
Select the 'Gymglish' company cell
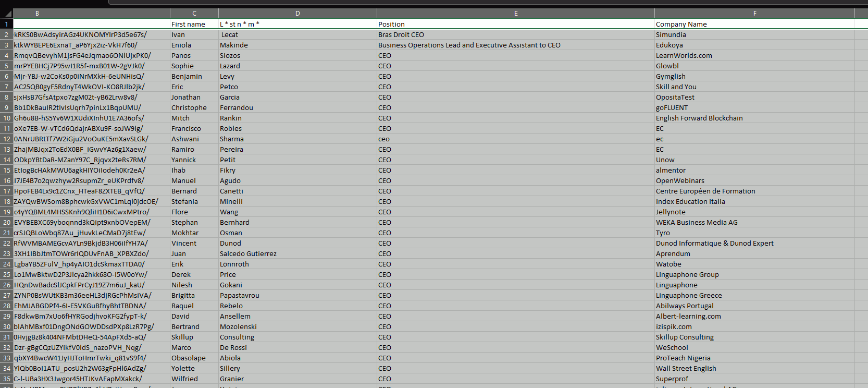754,76
